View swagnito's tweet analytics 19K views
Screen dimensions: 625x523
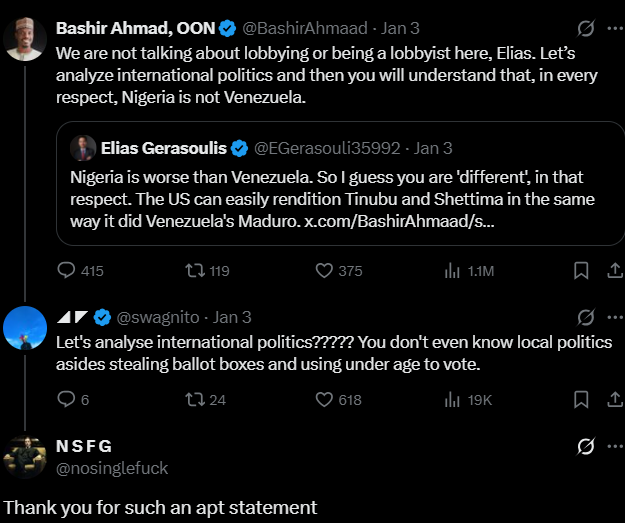(451, 399)
